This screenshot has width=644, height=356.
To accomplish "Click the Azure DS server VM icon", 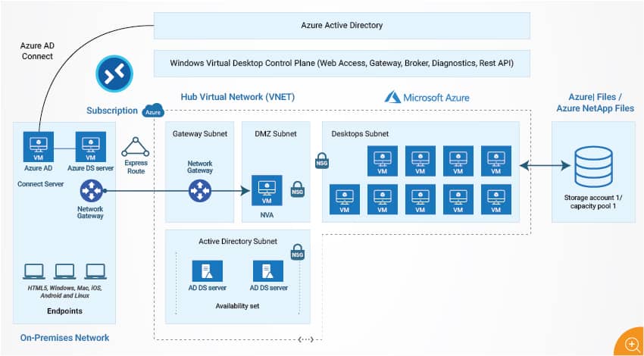I will [x=89, y=145].
